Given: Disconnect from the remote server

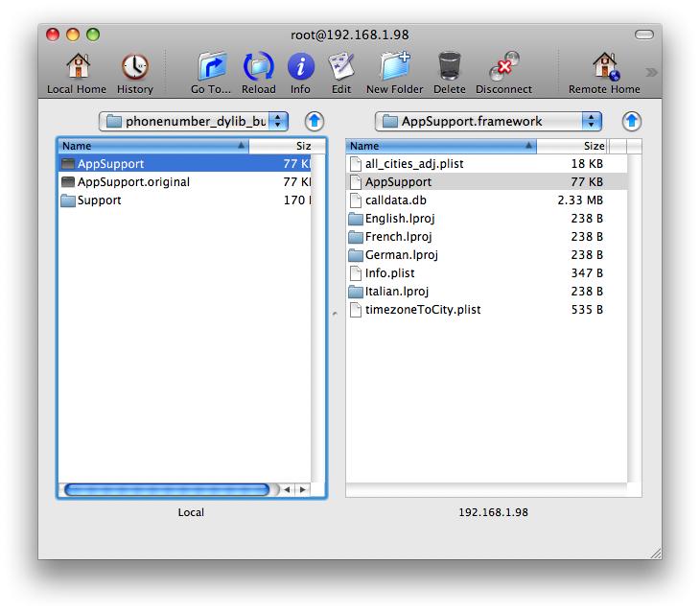Looking at the screenshot, I should [503, 67].
